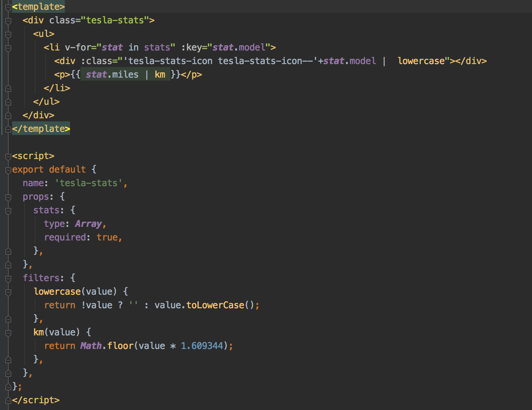Click the "filters" property key
532x410 pixels.
pos(41,278)
